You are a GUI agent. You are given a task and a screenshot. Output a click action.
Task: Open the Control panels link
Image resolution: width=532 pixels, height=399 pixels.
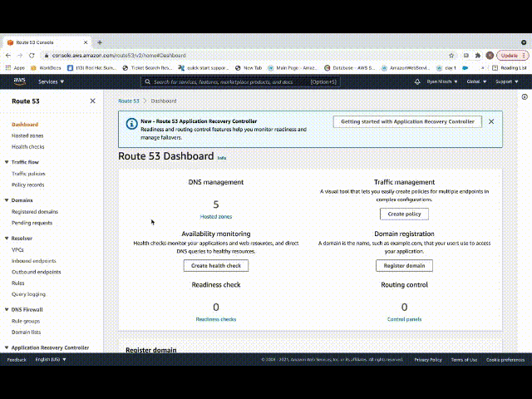pos(404,319)
